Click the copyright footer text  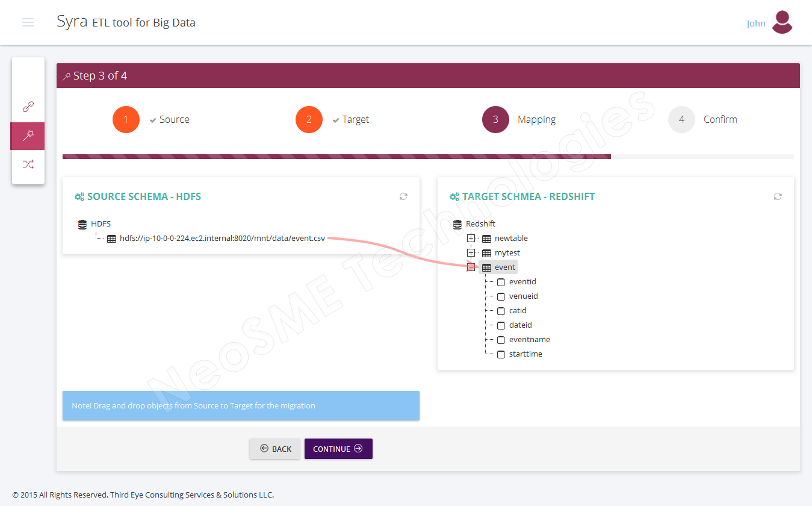[143, 495]
